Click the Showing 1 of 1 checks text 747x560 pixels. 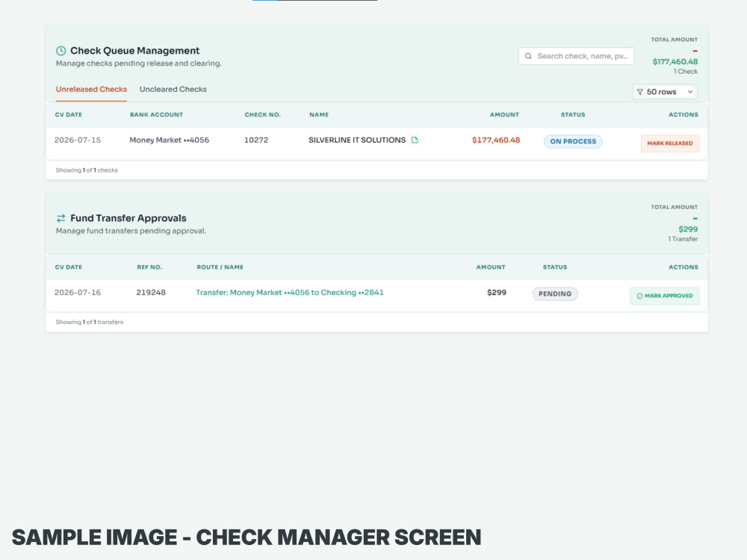(x=87, y=170)
